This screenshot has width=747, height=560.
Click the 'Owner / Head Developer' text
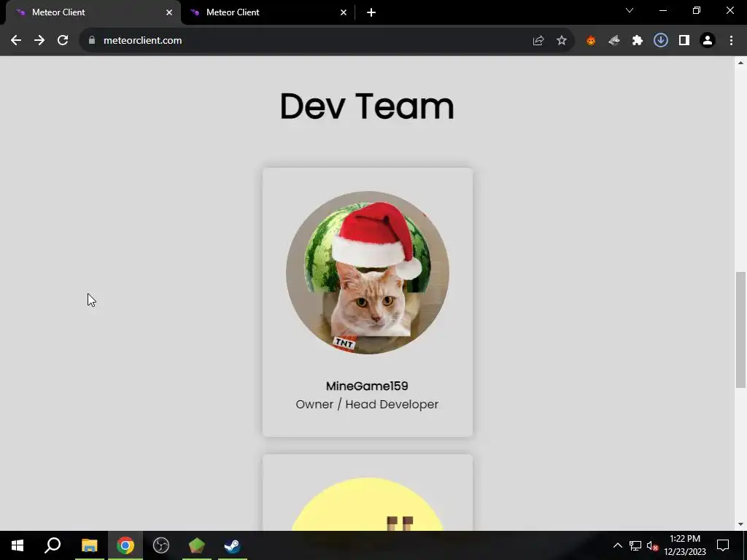pyautogui.click(x=367, y=404)
